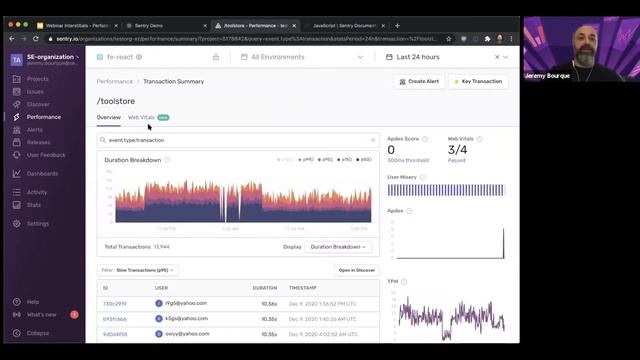Click the TPM info icon

tap(404, 282)
